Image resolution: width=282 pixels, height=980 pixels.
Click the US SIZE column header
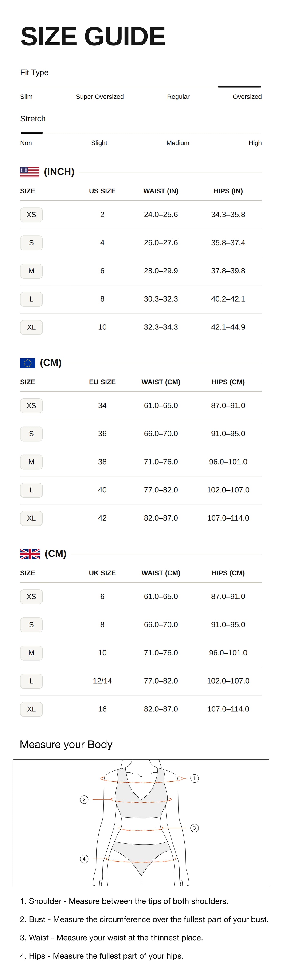[x=102, y=191]
